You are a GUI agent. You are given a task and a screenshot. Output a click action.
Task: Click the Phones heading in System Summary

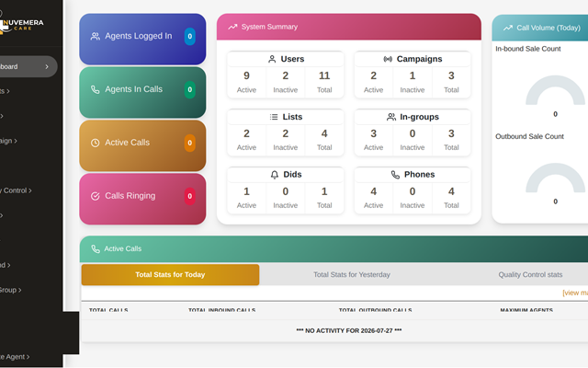[419, 175]
